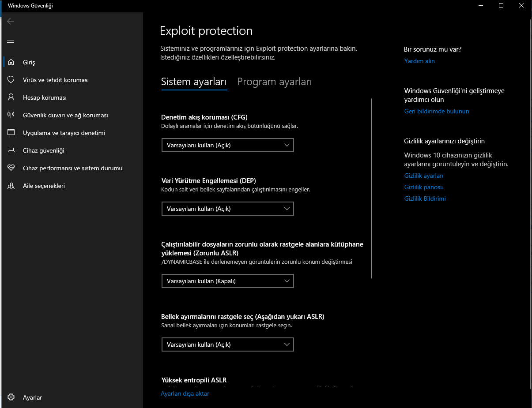
Task: Expand the CFG setting dropdown
Action: tap(227, 145)
